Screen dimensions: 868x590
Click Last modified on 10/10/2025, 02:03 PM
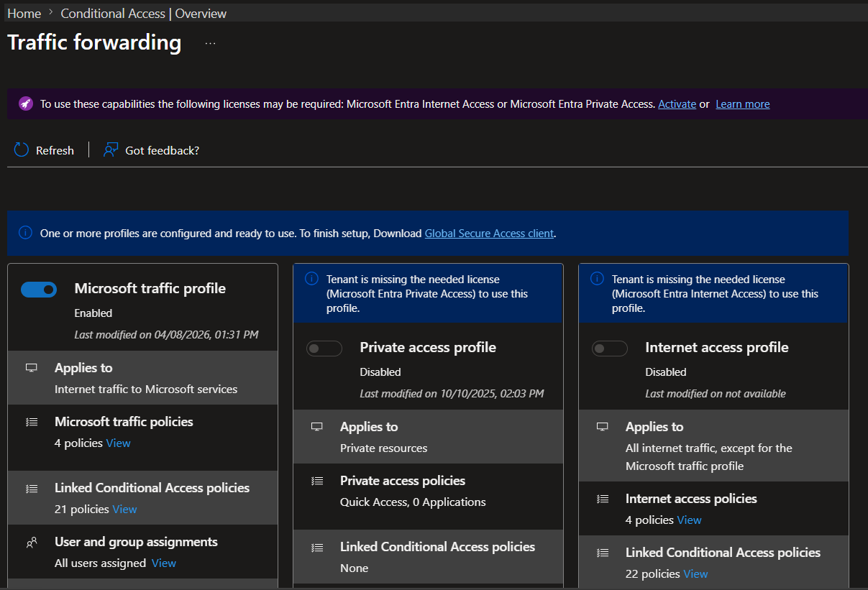[452, 393]
